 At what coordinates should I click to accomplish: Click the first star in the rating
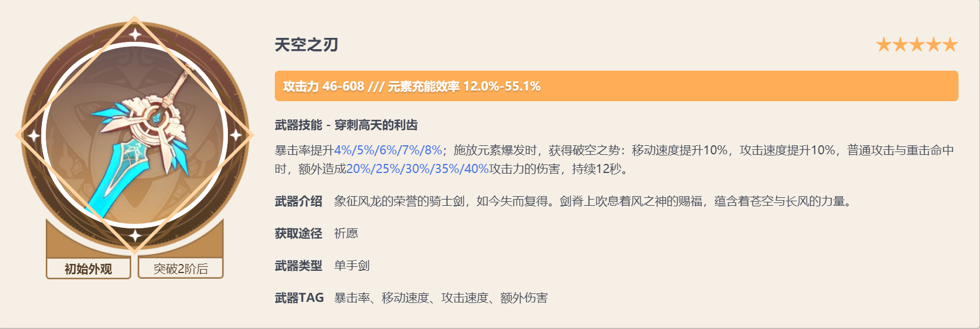tap(883, 45)
